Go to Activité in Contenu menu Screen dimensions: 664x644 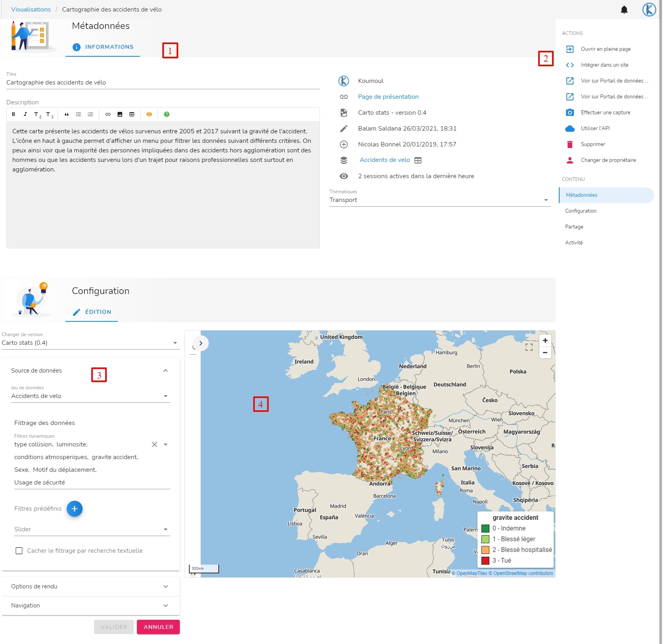[574, 243]
